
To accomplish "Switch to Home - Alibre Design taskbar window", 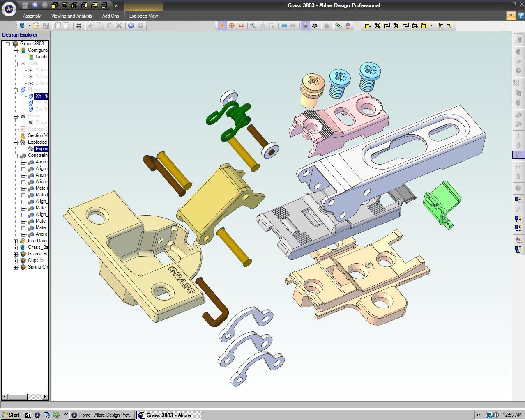I will coord(101,415).
